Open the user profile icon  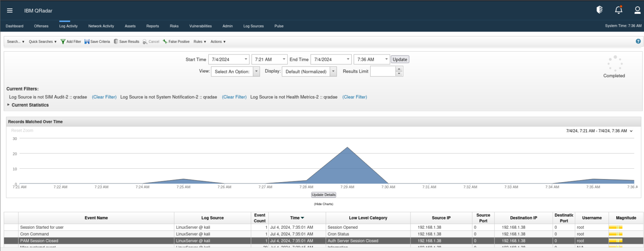click(637, 10)
